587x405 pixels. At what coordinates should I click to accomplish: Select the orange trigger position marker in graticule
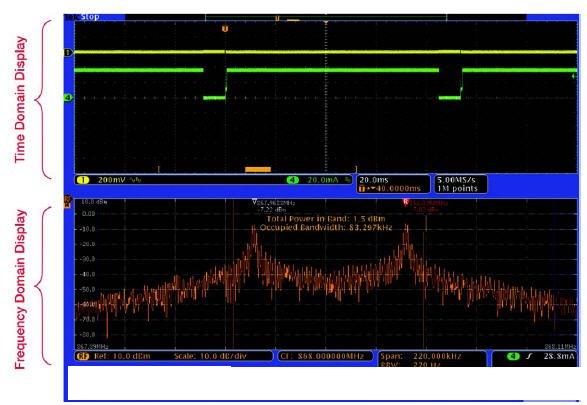(225, 29)
